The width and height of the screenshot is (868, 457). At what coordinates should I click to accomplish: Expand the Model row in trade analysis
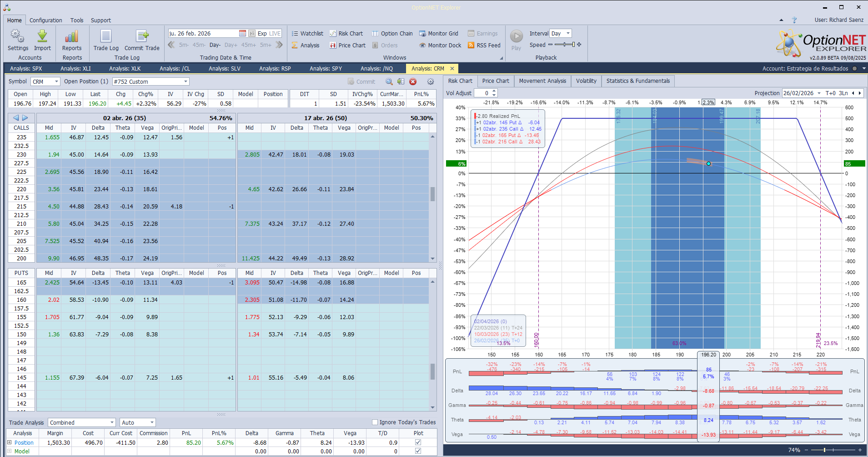click(x=10, y=451)
